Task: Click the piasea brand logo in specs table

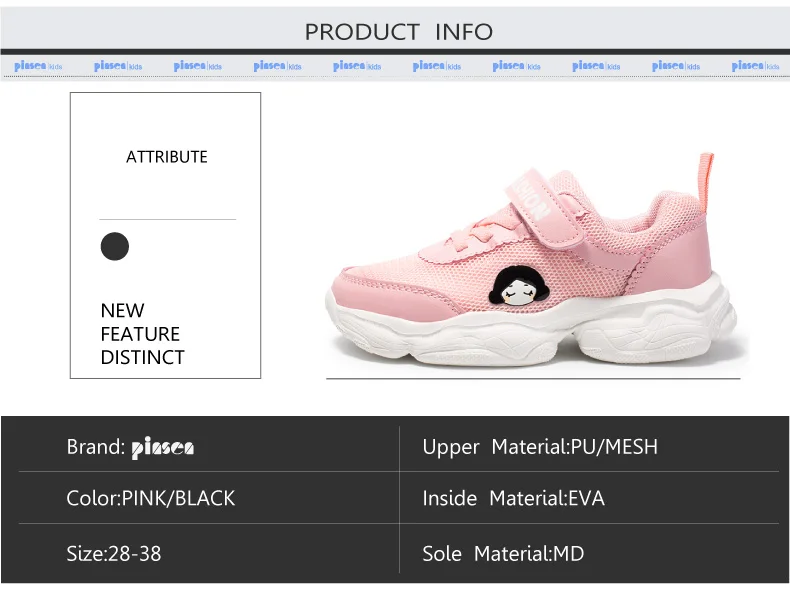Action: 163,448
